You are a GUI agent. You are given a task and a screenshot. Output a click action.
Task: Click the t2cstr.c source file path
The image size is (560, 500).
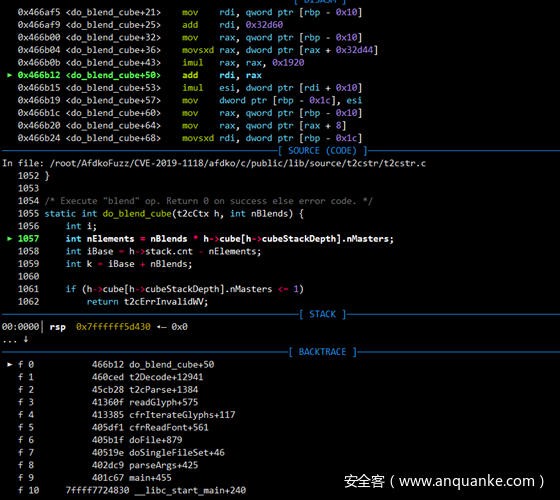[x=238, y=163]
